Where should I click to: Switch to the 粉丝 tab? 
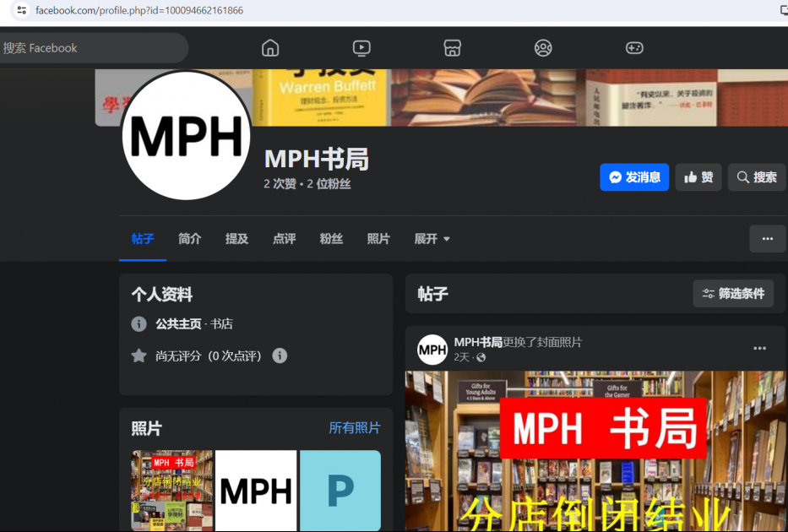click(x=331, y=239)
